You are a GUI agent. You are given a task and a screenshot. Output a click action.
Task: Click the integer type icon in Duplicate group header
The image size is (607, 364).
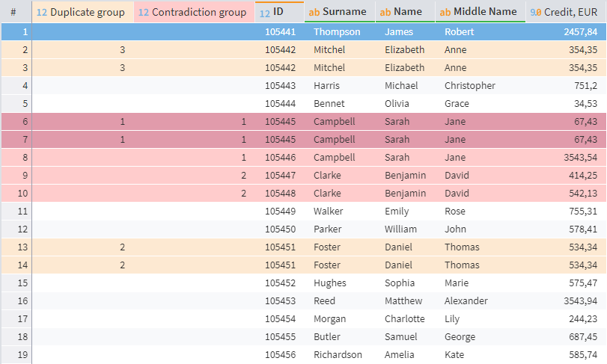click(x=42, y=12)
